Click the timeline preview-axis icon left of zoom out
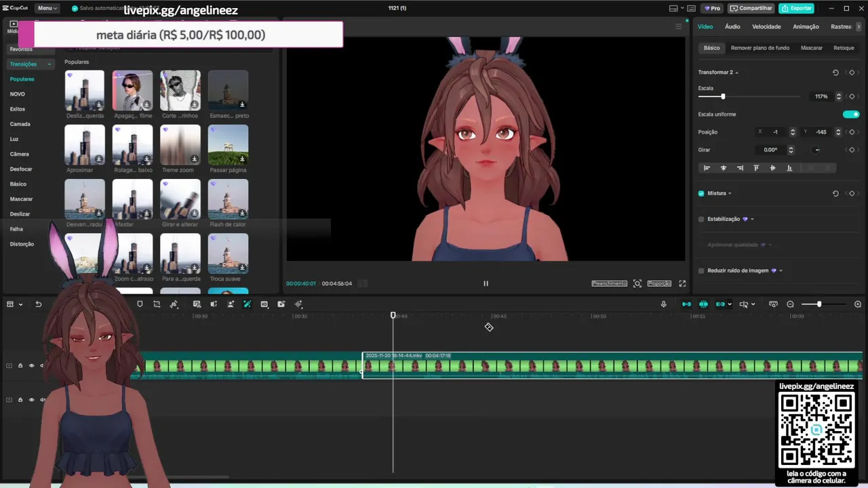The image size is (868, 488). pyautogui.click(x=773, y=304)
